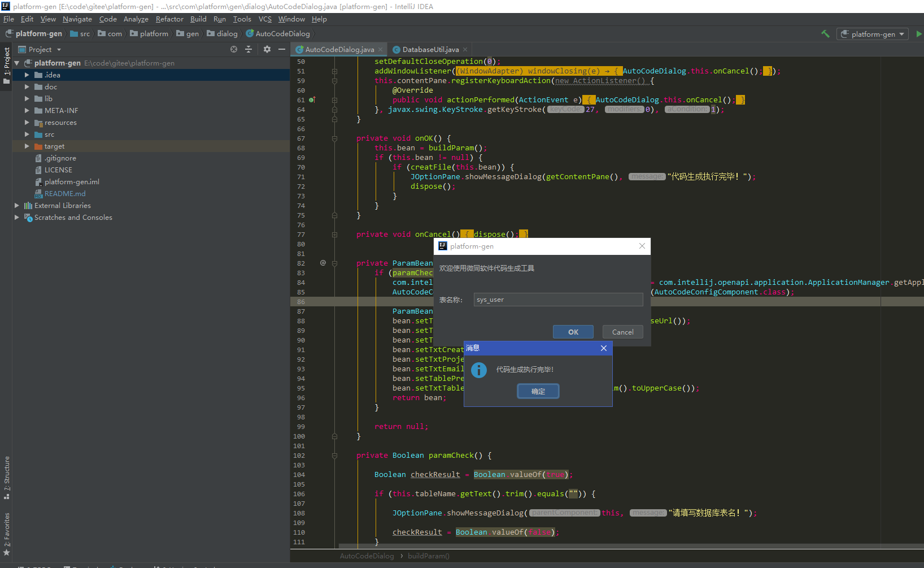924x568 pixels.
Task: Toggle fold marker at line 51
Action: click(x=334, y=71)
